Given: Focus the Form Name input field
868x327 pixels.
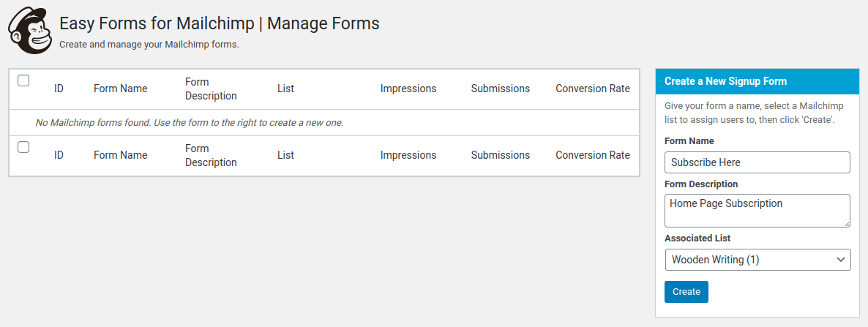Looking at the screenshot, I should pos(757,162).
